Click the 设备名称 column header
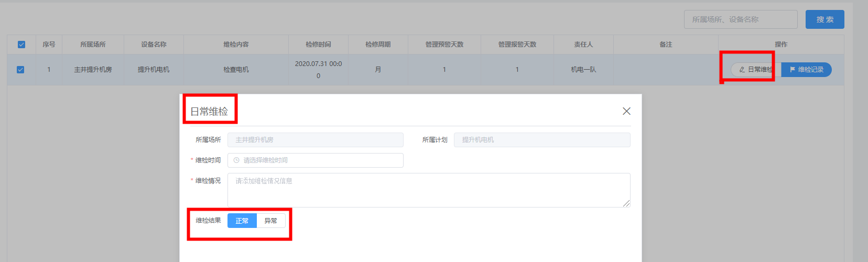868x262 pixels. pyautogui.click(x=154, y=45)
